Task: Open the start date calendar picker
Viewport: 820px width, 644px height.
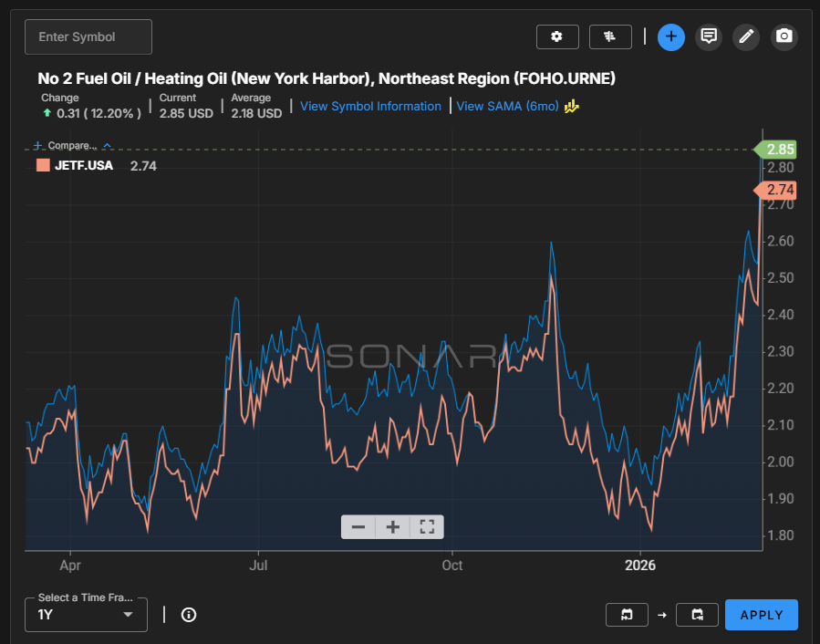Action: click(627, 615)
